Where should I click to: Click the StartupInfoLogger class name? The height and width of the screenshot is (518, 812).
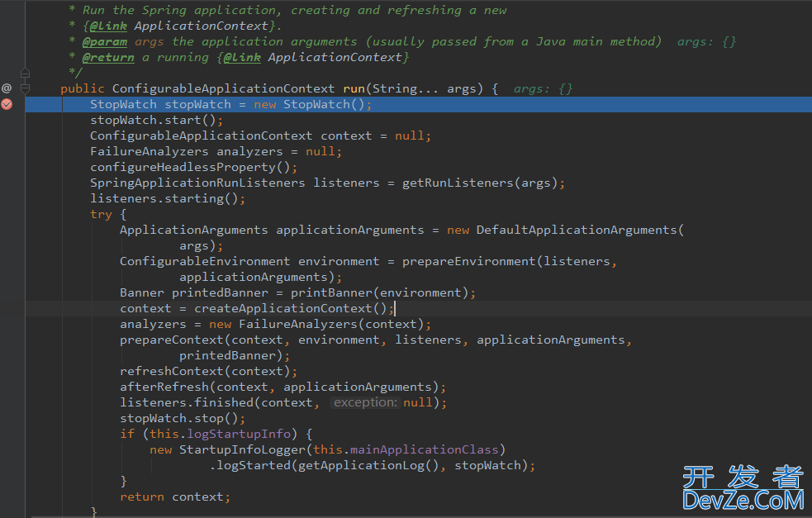242,449
